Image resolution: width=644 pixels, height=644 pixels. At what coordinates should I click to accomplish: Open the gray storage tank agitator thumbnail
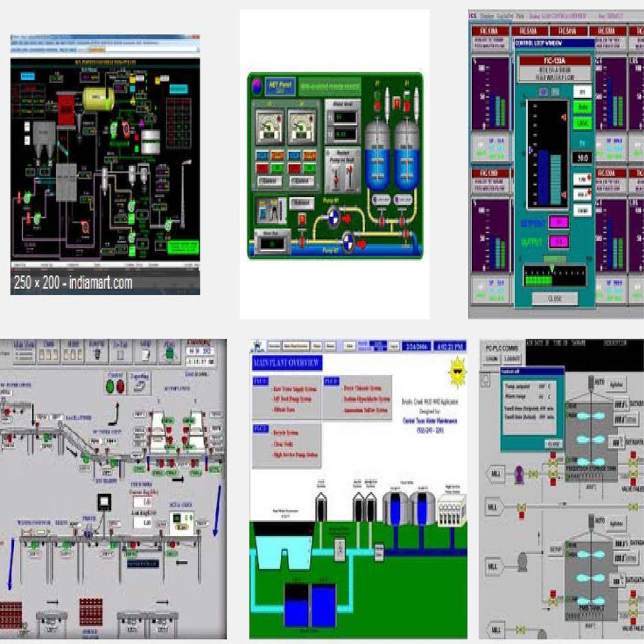562,489
